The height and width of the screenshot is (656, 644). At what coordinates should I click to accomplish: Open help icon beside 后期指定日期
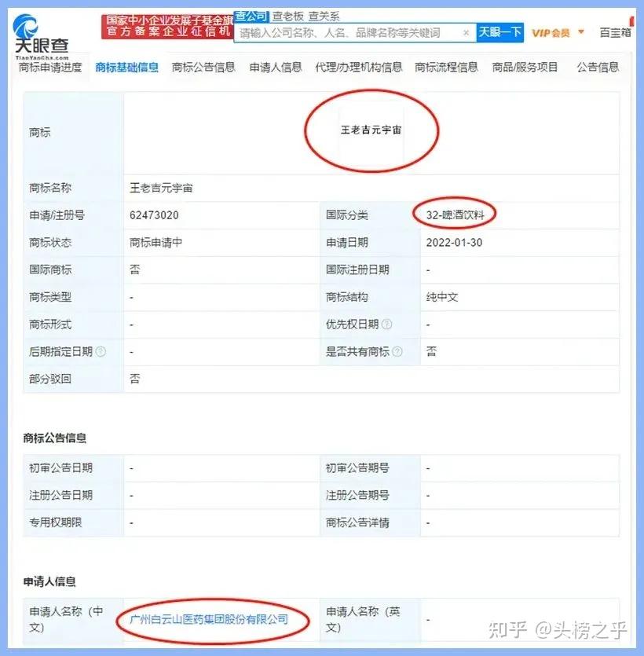click(x=101, y=352)
